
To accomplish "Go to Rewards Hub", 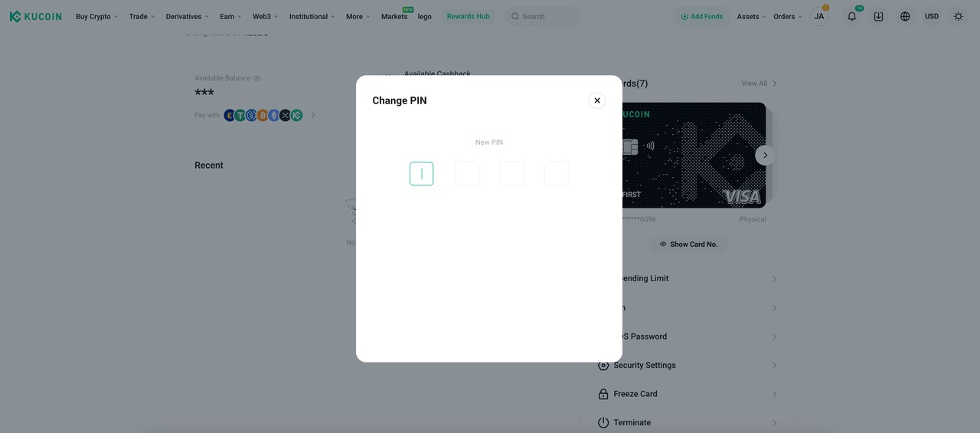I will pyautogui.click(x=468, y=16).
